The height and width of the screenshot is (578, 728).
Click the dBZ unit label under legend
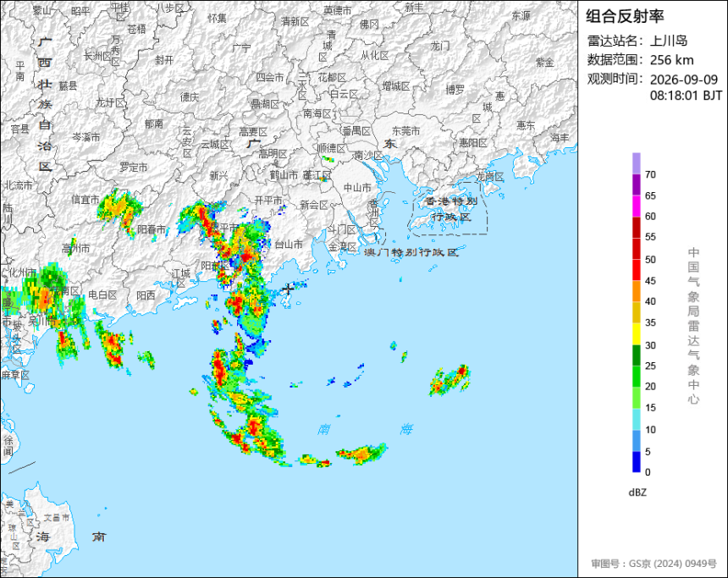coord(637,493)
